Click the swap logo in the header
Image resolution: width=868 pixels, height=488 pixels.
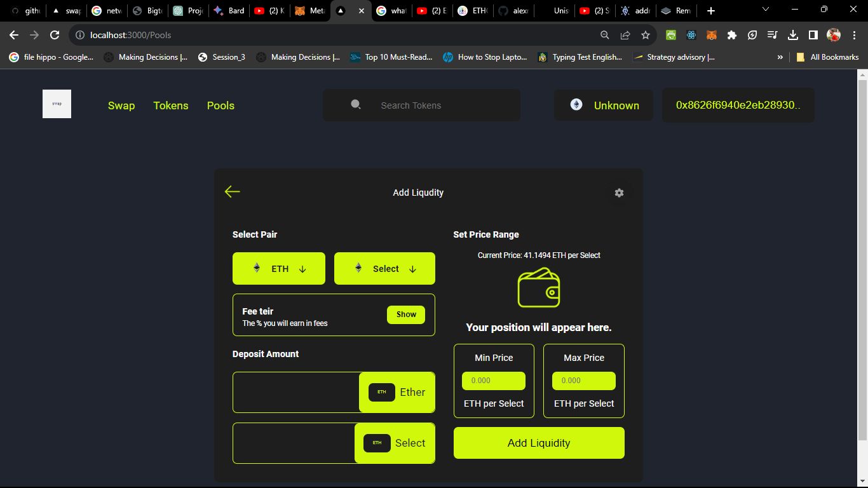click(57, 104)
